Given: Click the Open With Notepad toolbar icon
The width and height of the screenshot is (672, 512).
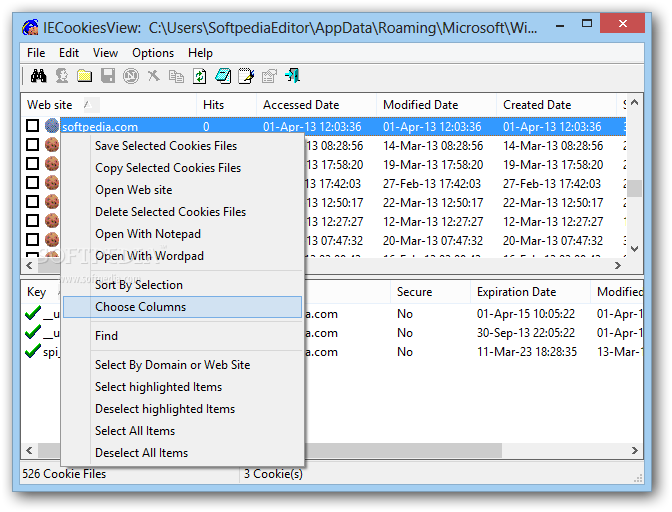Looking at the screenshot, I should pos(223,76).
